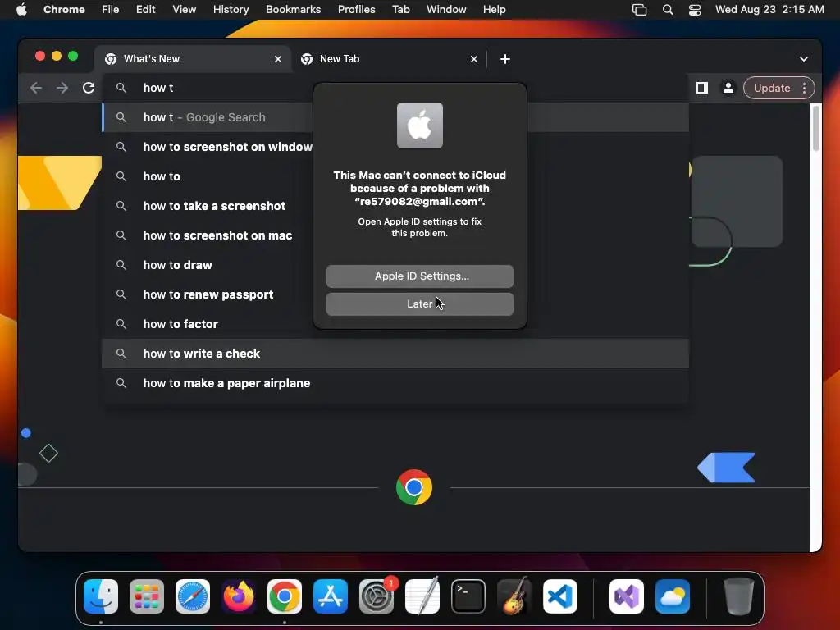Open the View menu
The width and height of the screenshot is (840, 630).
coord(185,10)
